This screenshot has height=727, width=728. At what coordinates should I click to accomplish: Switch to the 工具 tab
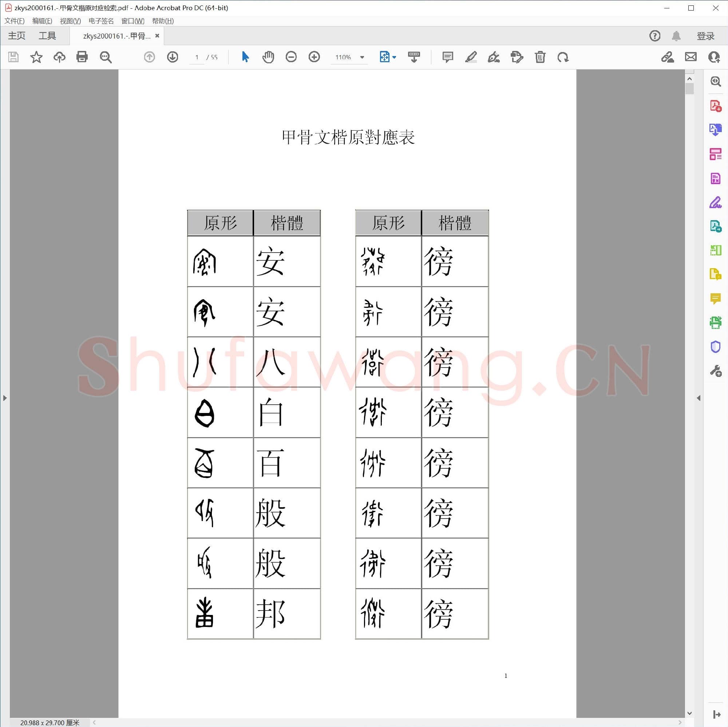pyautogui.click(x=47, y=36)
